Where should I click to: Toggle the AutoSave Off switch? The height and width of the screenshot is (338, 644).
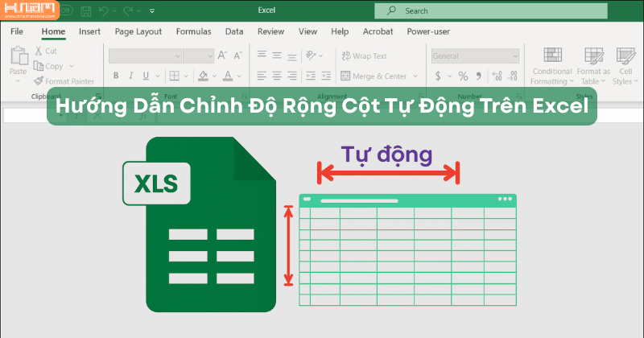click(x=66, y=10)
